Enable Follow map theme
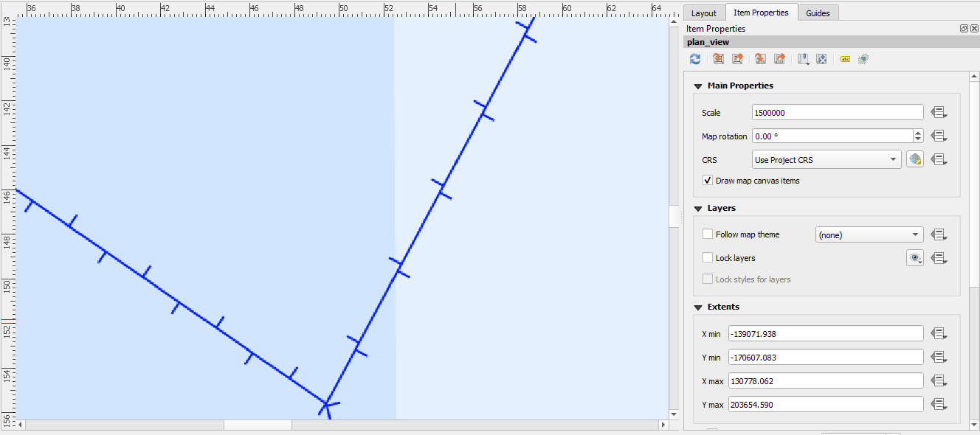Image resolution: width=980 pixels, height=435 pixels. 708,234
